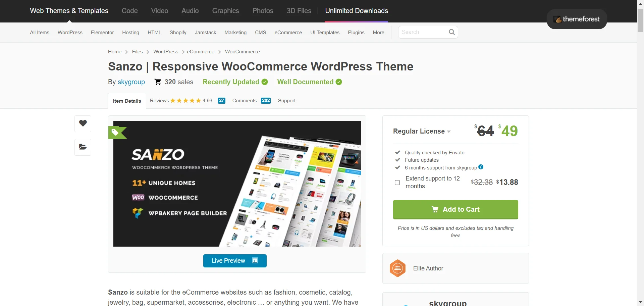This screenshot has height=306, width=644.
Task: Enable Extend support to 12 months checkbox
Action: [x=397, y=183]
